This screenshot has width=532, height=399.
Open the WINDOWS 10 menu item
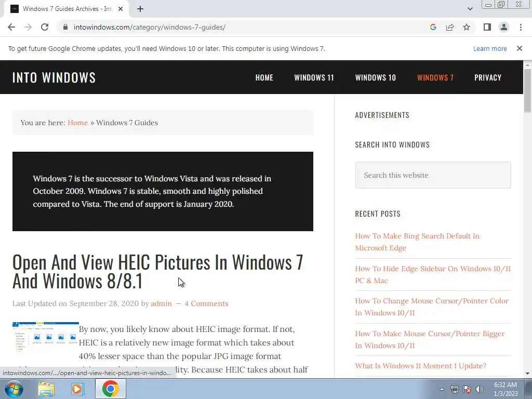coord(375,77)
